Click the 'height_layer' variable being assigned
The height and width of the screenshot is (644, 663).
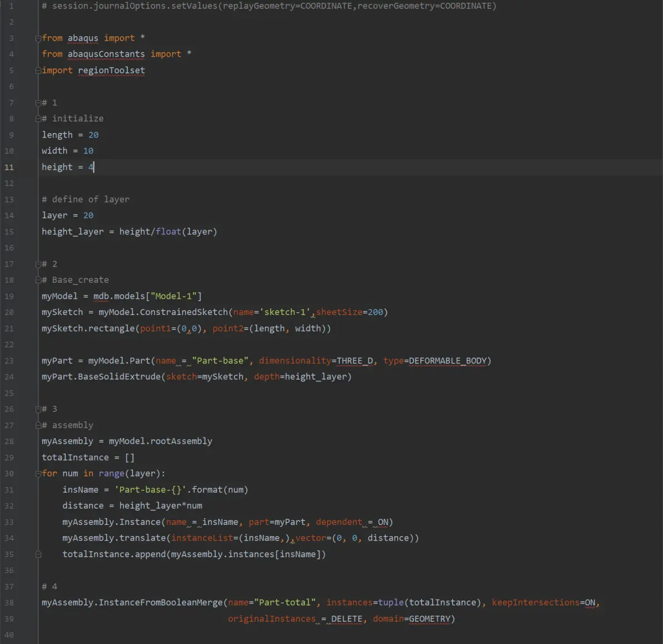[x=73, y=232]
